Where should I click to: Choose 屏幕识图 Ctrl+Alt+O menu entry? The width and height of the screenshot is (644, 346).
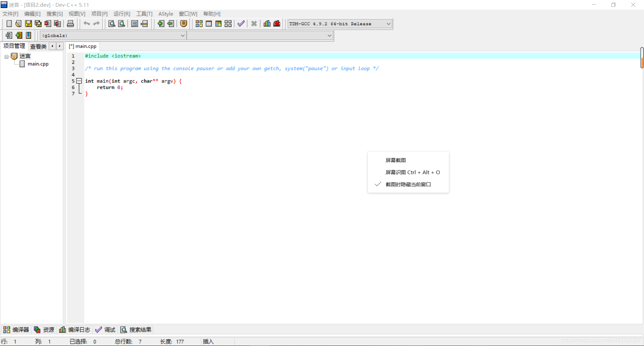[x=408, y=172]
